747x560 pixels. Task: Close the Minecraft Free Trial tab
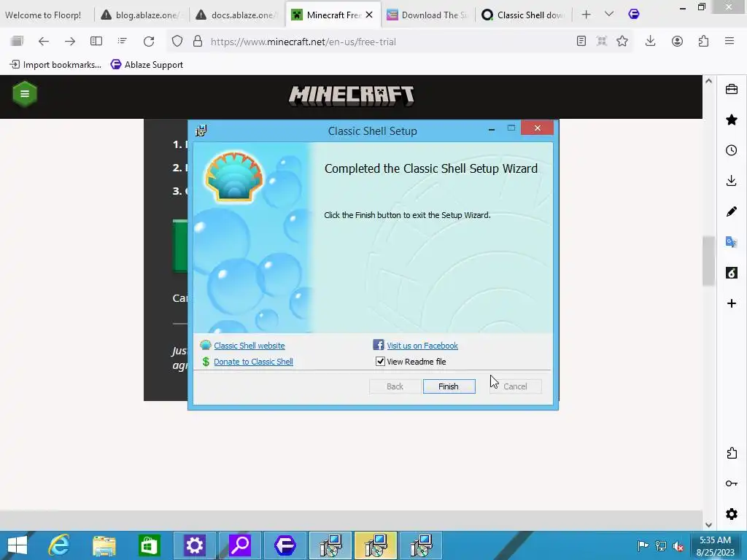[x=369, y=15]
